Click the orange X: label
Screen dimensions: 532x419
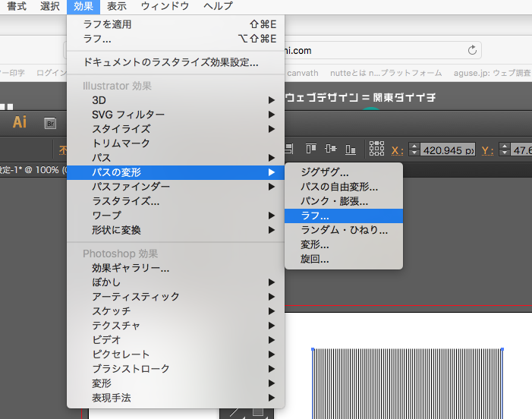point(398,150)
